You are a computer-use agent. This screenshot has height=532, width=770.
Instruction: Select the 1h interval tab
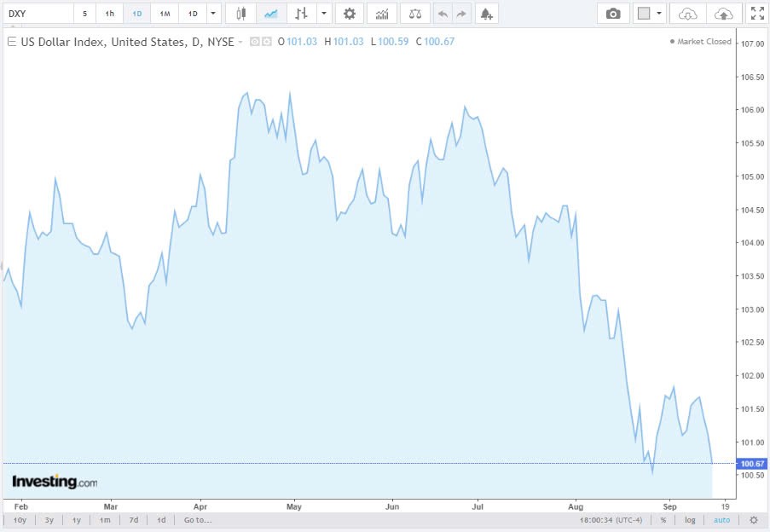click(x=109, y=14)
